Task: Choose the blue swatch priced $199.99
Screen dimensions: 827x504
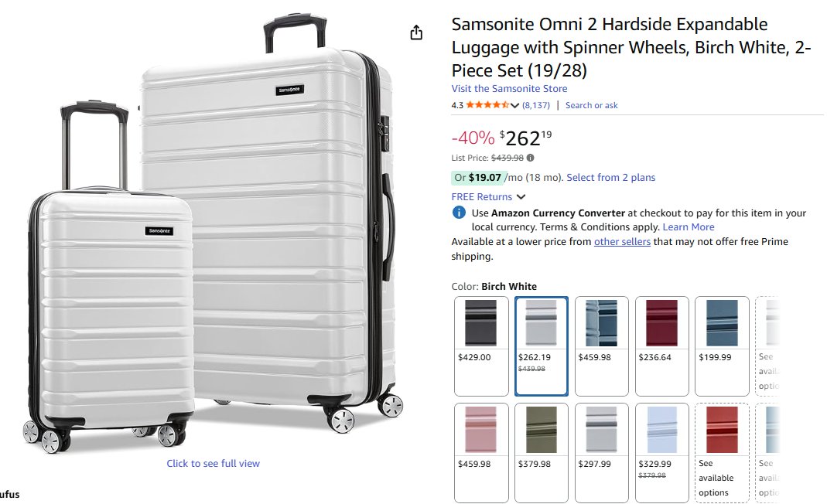Action: (x=722, y=345)
